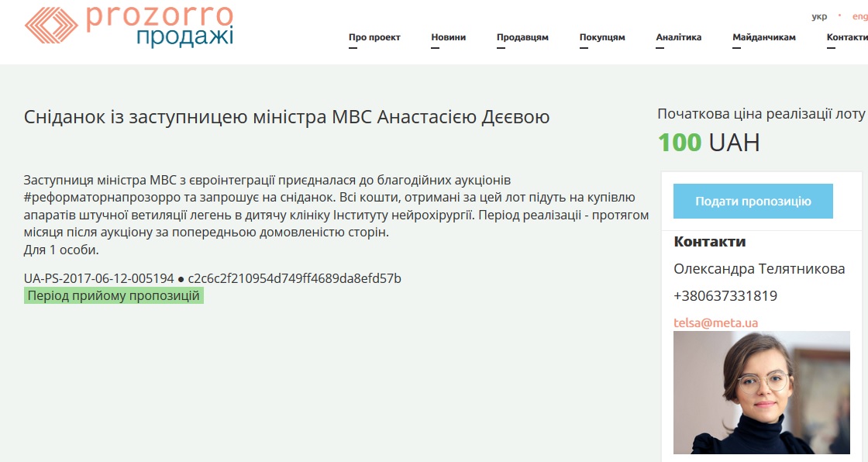868x462 pixels.
Task: Open the Майданчикам menu item
Action: click(x=764, y=37)
